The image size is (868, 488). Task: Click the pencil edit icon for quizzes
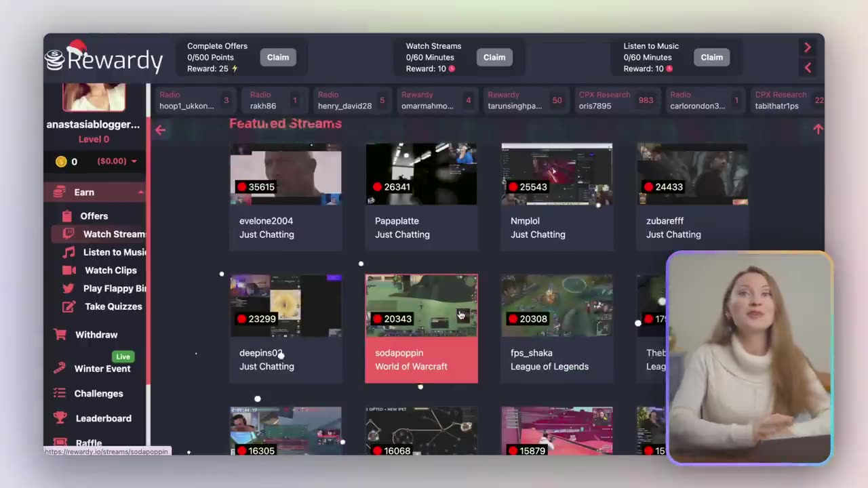(x=68, y=306)
